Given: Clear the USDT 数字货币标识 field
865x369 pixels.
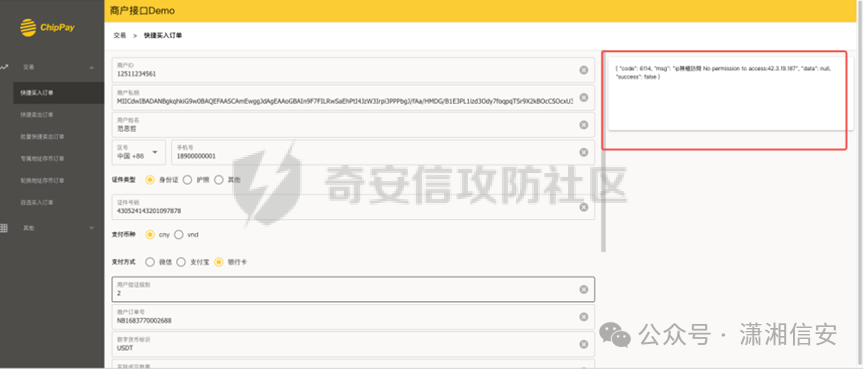Looking at the screenshot, I should click(584, 344).
